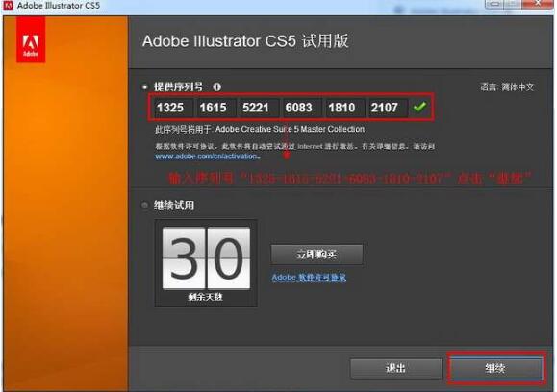557x392 pixels.
Task: Select the 提供序列号 radio option
Action: point(144,86)
